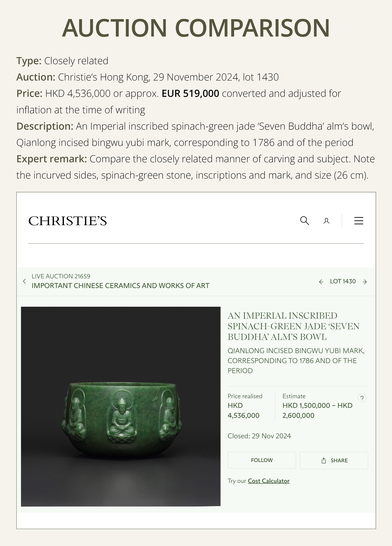Go to the previous lot arrow
This screenshot has height=546, width=392.
[x=321, y=282]
